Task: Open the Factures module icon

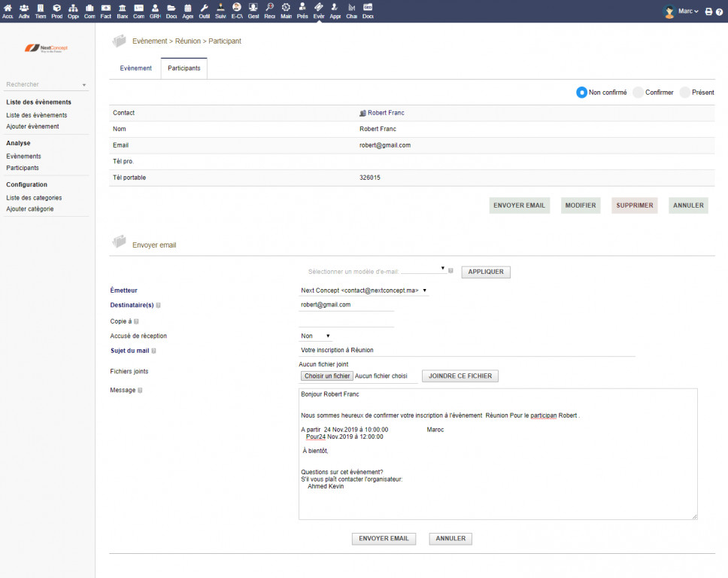Action: [x=105, y=11]
